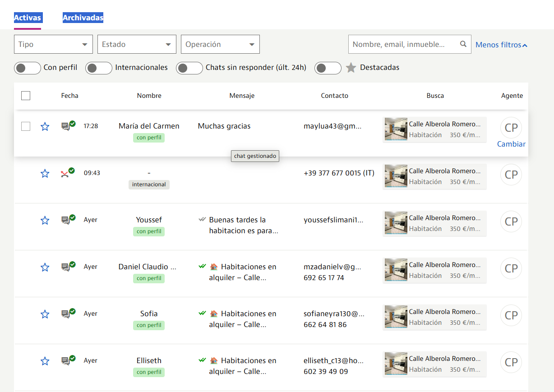The height and width of the screenshot is (392, 554).
Task: Open the Operación dropdown
Action: [220, 44]
